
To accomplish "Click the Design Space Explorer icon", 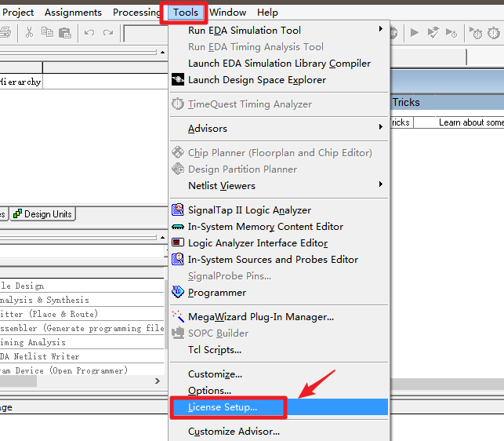I will click(x=178, y=79).
